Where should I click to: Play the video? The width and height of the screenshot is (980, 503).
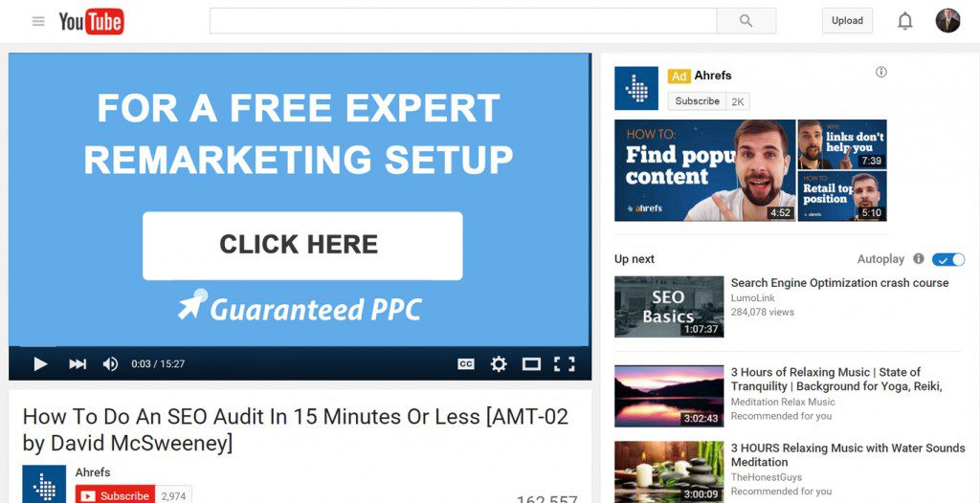point(40,363)
